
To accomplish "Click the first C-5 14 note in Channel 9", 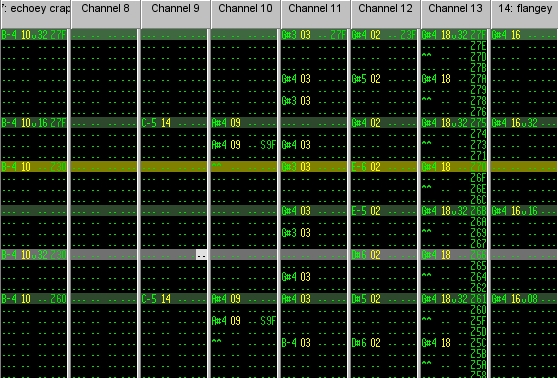I will click(156, 123).
